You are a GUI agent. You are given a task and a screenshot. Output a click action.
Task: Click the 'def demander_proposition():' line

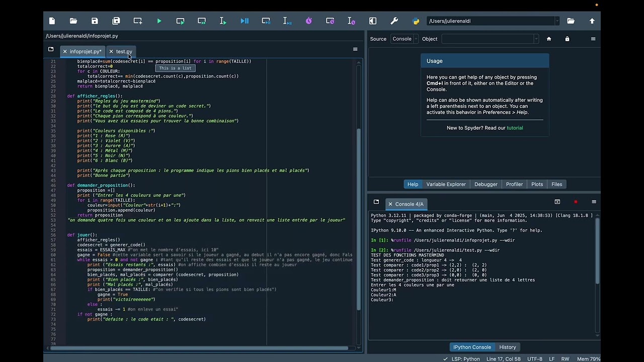click(x=101, y=185)
